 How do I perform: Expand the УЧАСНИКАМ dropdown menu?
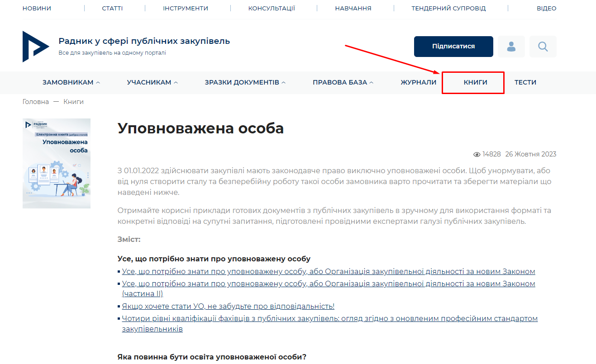[152, 82]
